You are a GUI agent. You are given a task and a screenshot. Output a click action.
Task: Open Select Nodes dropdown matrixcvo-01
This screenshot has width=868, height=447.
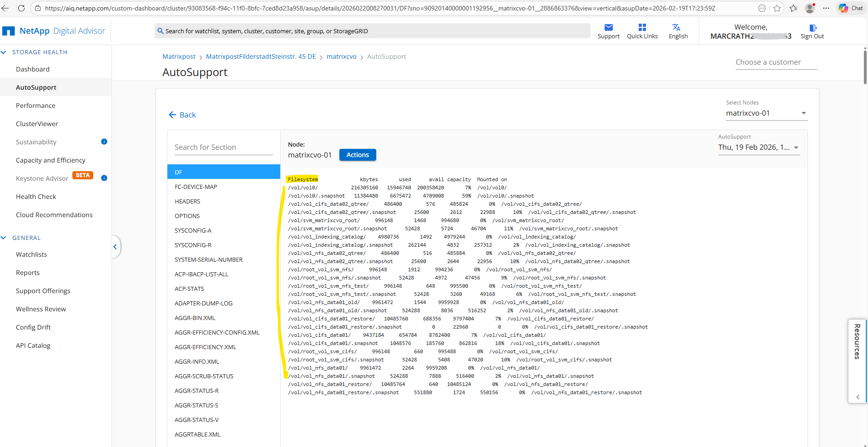tap(767, 113)
